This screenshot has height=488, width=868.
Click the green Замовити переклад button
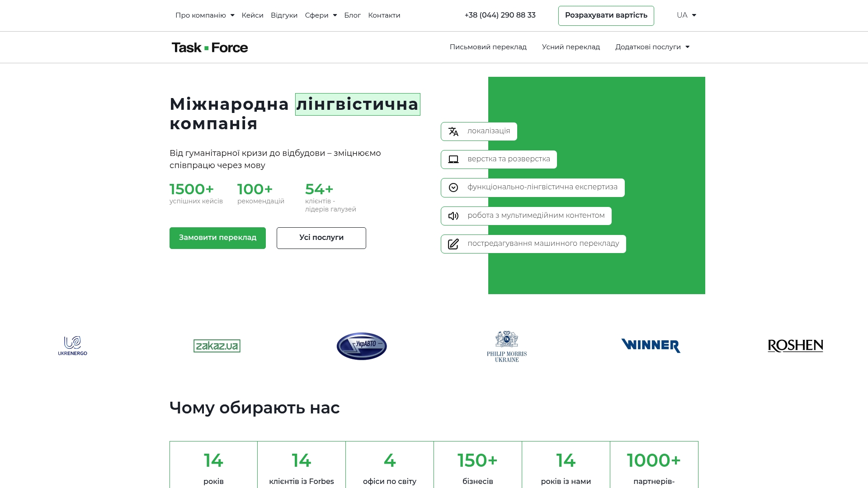pos(217,238)
